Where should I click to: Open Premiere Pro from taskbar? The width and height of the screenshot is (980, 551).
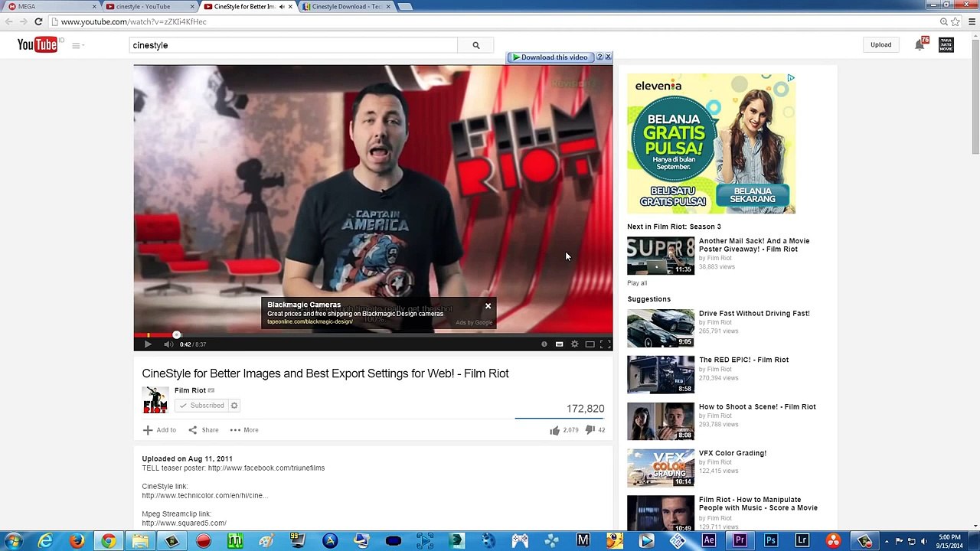(740, 541)
